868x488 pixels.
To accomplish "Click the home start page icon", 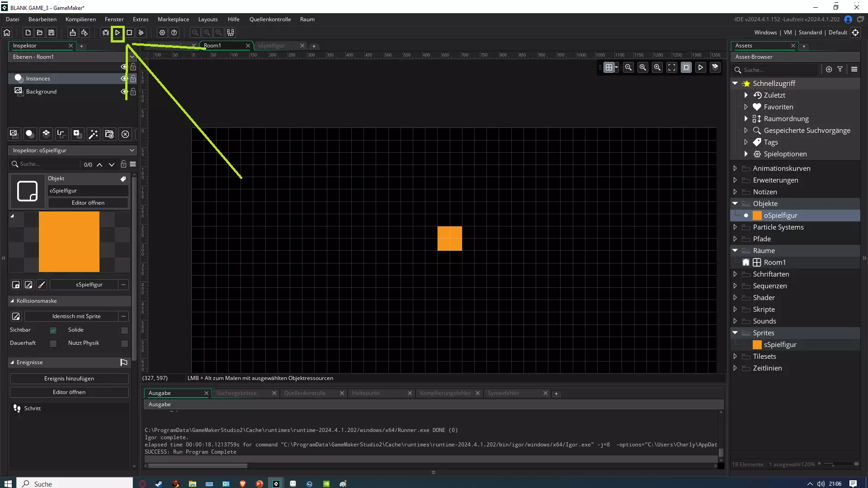I will point(7,33).
